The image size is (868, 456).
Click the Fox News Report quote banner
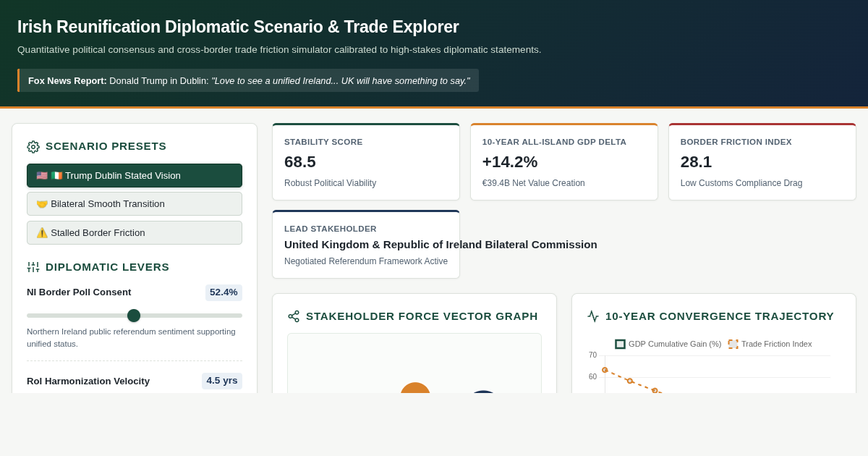click(x=248, y=80)
